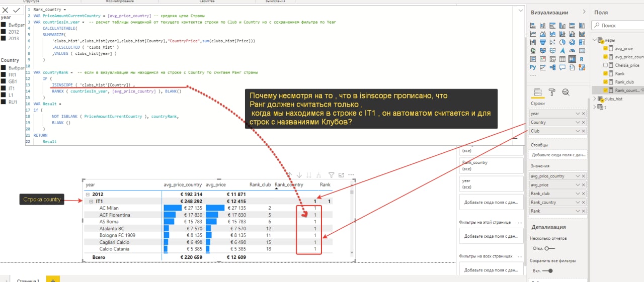Open the Rank_club dropdown in Values
644x282 pixels.
[x=578, y=194]
